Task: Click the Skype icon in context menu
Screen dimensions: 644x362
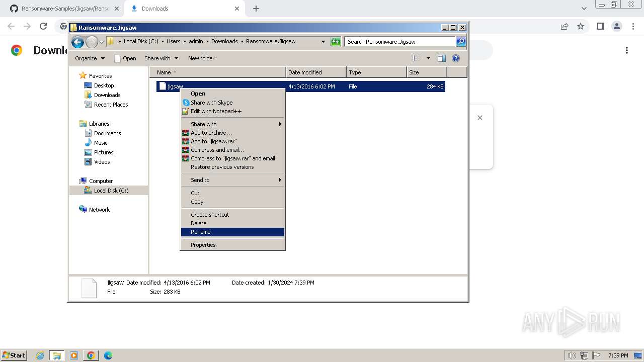Action: point(186,103)
